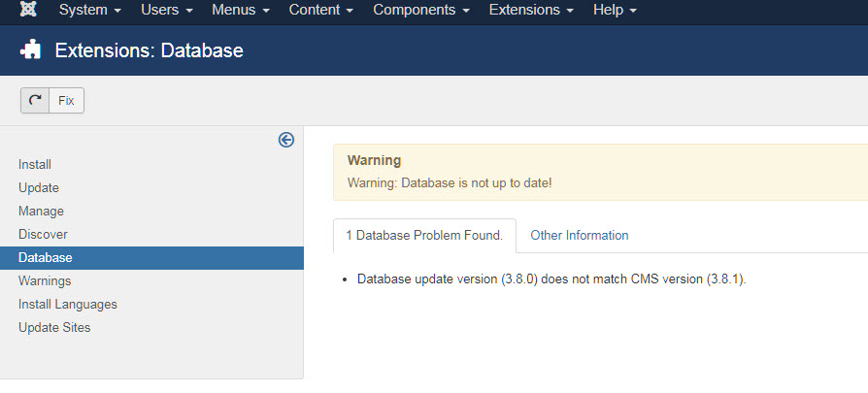The height and width of the screenshot is (393, 868).
Task: Expand the Extensions top menu
Action: pos(531,10)
